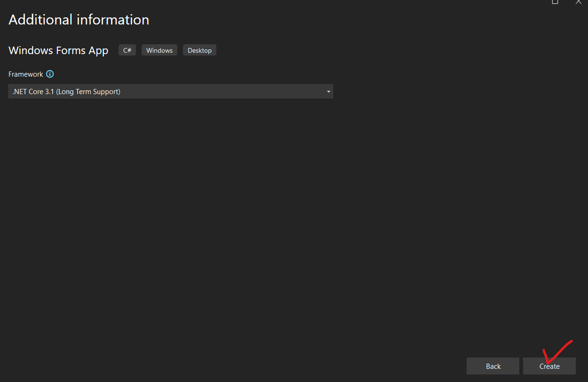Image resolution: width=588 pixels, height=382 pixels.
Task: Click the Additional information heading
Action: point(79,20)
